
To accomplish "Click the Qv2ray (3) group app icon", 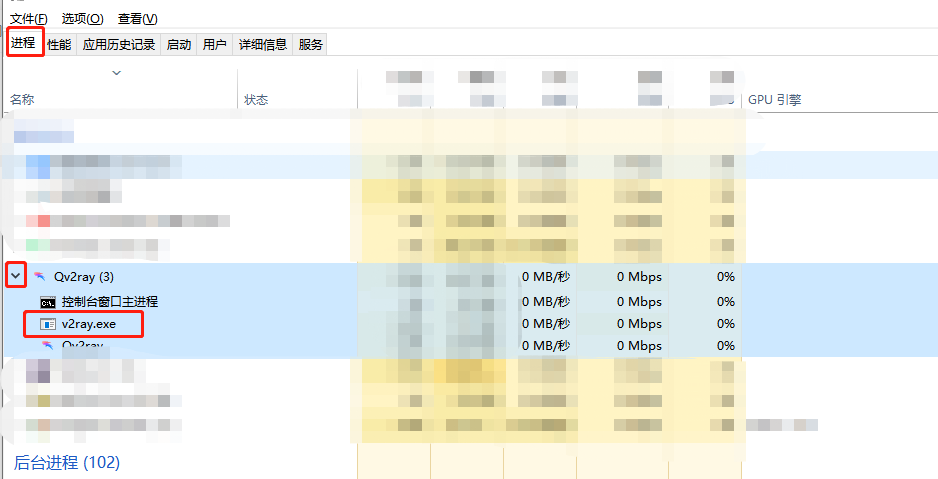I will point(40,277).
